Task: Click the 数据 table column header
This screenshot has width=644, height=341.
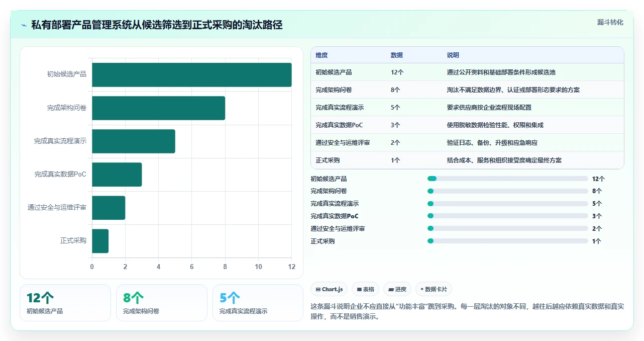Action: tap(397, 55)
